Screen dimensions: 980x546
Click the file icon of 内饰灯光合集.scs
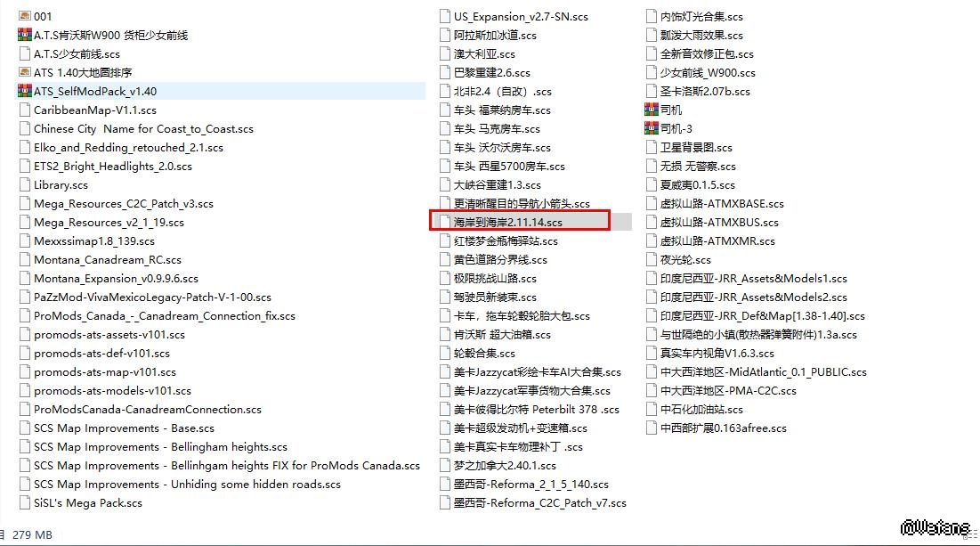[652, 16]
